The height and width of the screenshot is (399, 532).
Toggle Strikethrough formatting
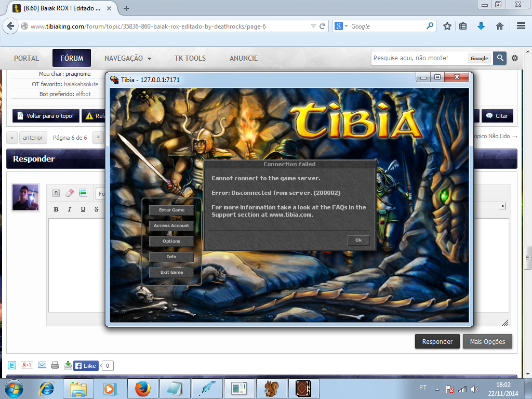pos(96,209)
